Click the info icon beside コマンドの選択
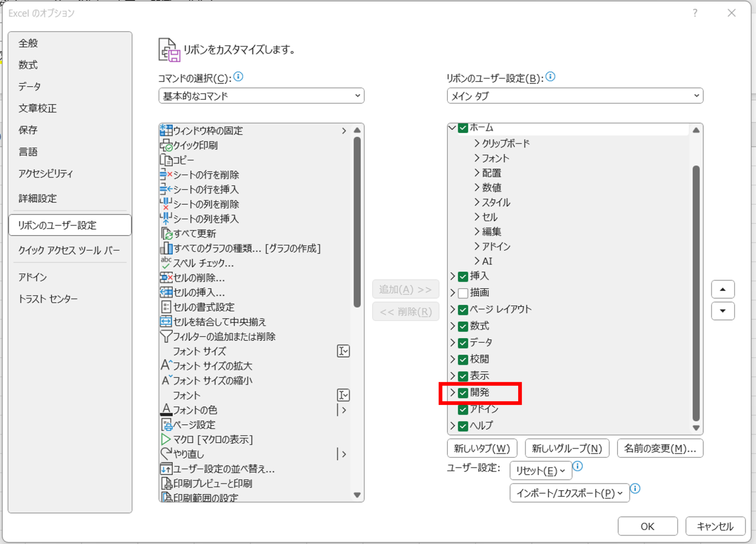This screenshot has height=544, width=756. (x=239, y=77)
